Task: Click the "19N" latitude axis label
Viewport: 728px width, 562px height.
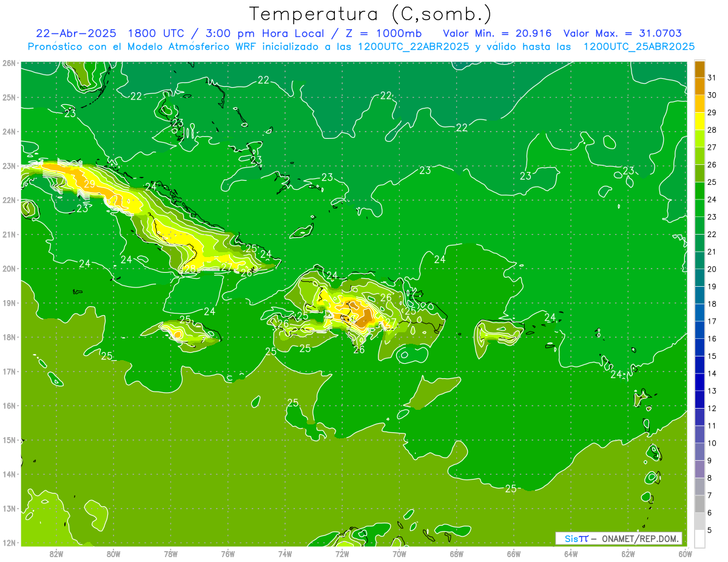Action: 9,303
